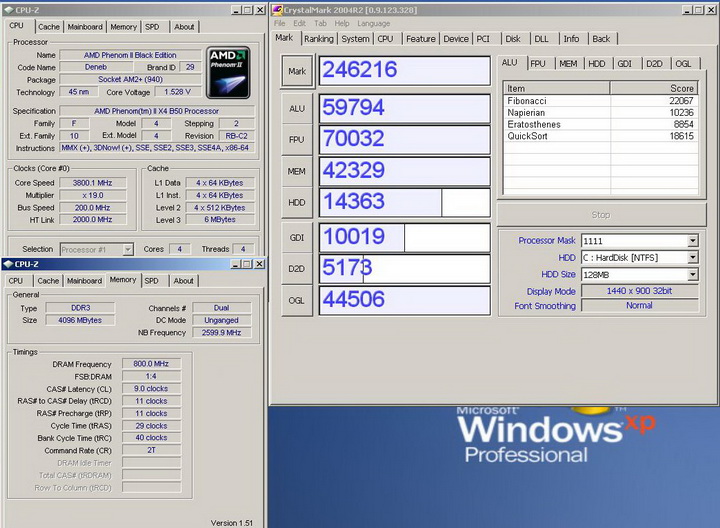Screen dimensions: 720x528
Task: Open the HDD drive selection dropdown
Action: (x=693, y=258)
